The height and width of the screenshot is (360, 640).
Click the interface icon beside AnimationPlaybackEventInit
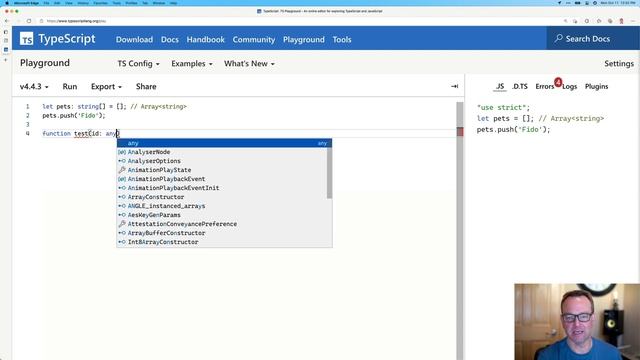click(x=122, y=188)
